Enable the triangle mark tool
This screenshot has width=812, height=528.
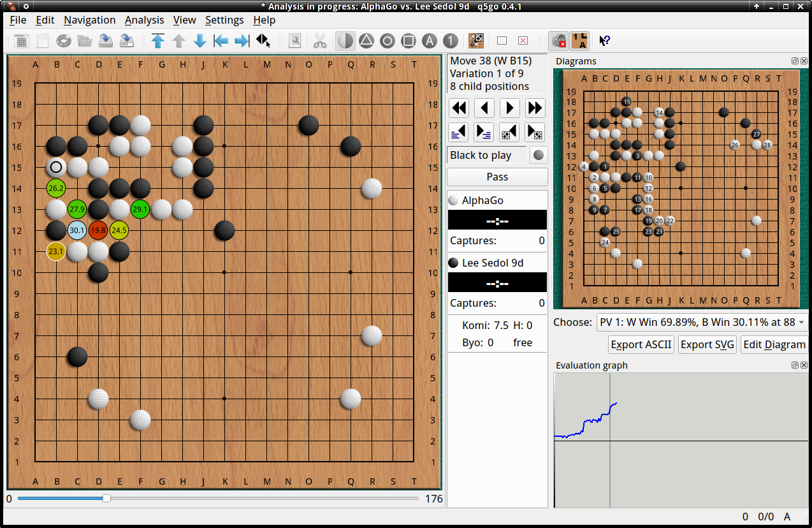coord(366,41)
